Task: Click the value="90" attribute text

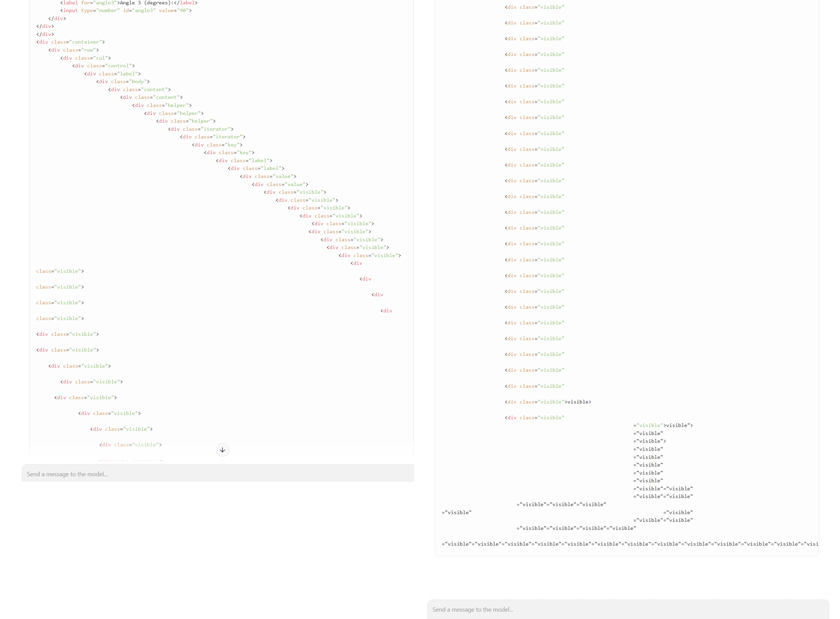Action: [x=173, y=10]
